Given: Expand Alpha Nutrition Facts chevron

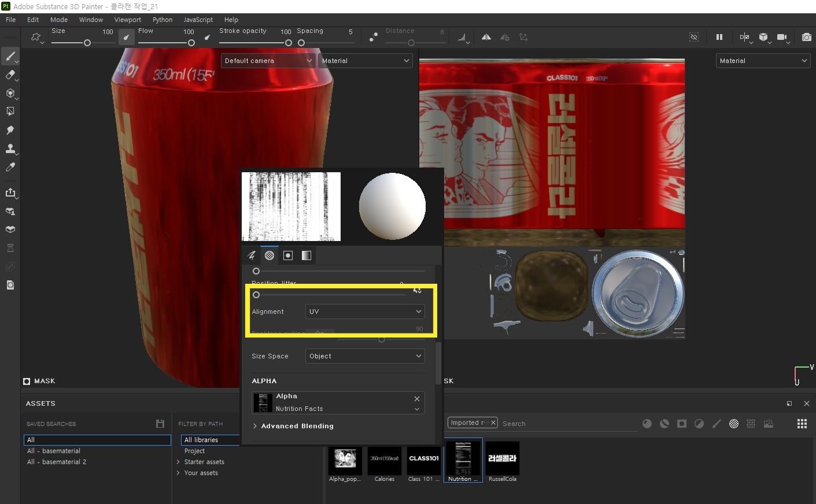Looking at the screenshot, I should (417, 409).
